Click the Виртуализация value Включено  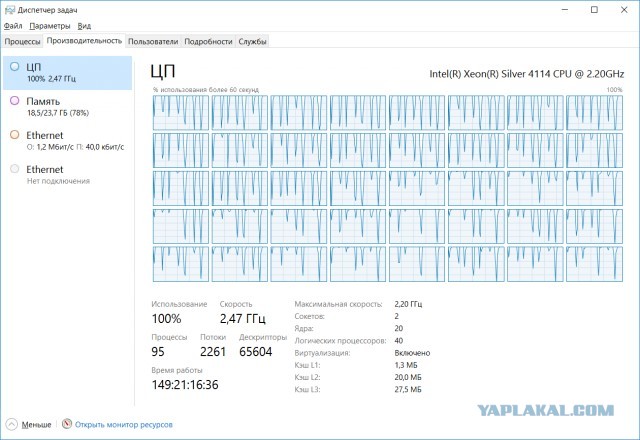(x=412, y=353)
